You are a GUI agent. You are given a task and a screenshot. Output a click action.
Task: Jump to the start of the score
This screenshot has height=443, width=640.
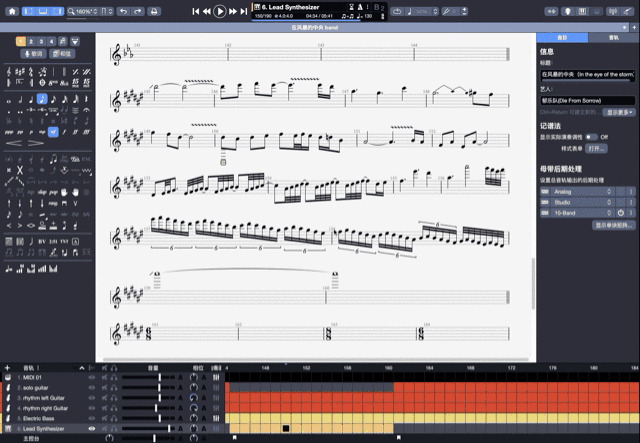pos(195,11)
